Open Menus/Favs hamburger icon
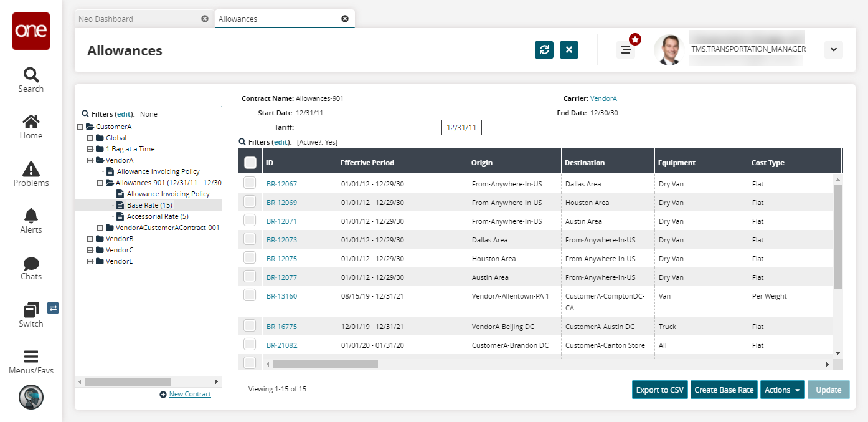Viewport: 868px width, 422px height. click(x=31, y=357)
